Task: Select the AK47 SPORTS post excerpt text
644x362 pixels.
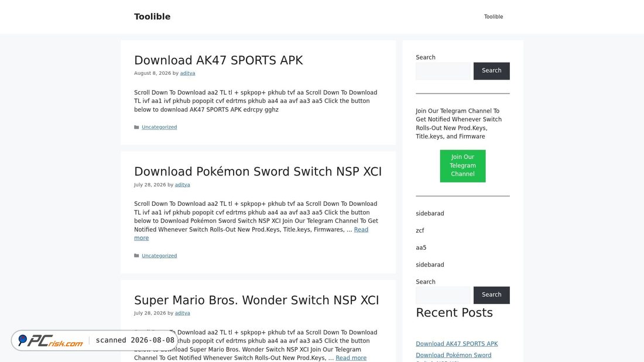Action: (x=255, y=101)
